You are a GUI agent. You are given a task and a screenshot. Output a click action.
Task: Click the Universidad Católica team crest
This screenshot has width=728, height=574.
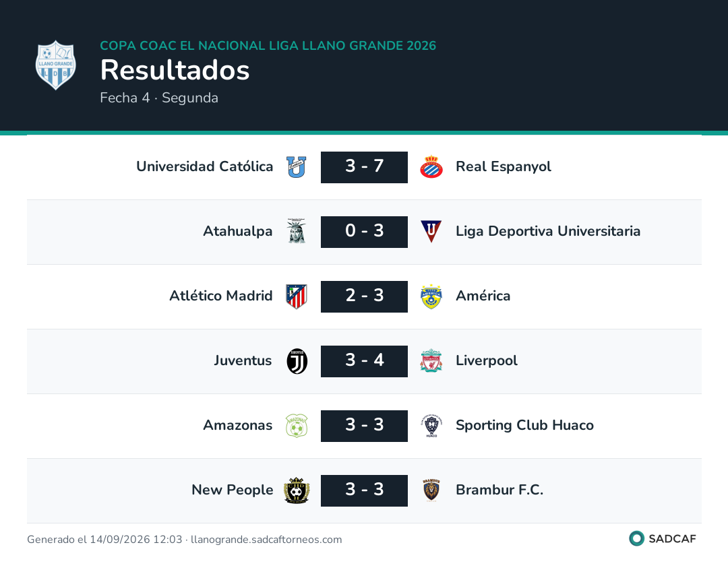pos(296,167)
